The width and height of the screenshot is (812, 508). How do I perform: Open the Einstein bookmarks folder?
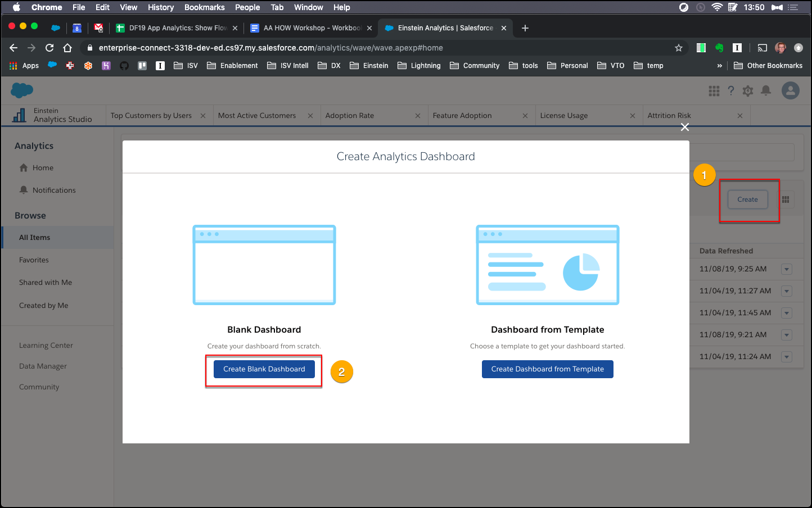pos(369,66)
